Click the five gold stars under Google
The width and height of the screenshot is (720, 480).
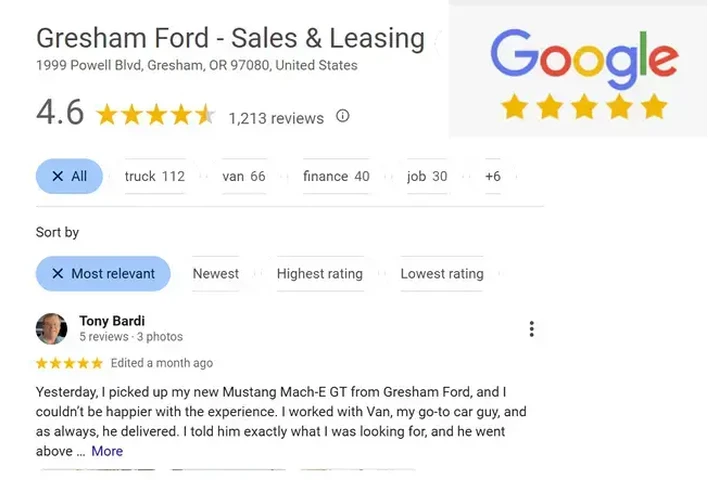click(x=584, y=107)
